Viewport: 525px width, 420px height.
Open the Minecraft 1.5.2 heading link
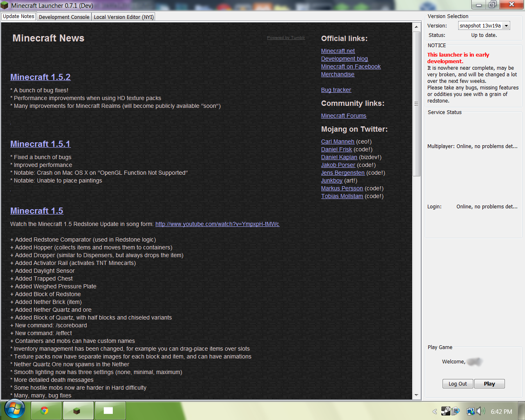click(40, 77)
